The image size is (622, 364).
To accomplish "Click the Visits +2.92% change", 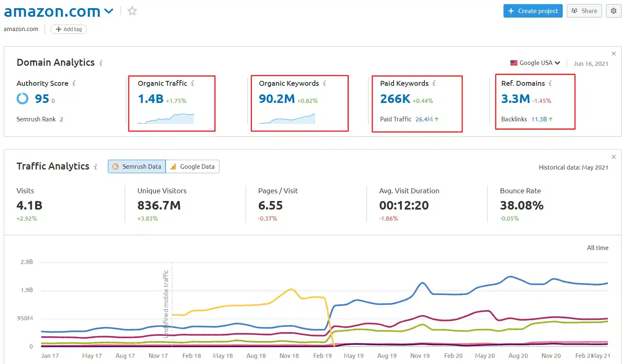I will pos(27,219).
